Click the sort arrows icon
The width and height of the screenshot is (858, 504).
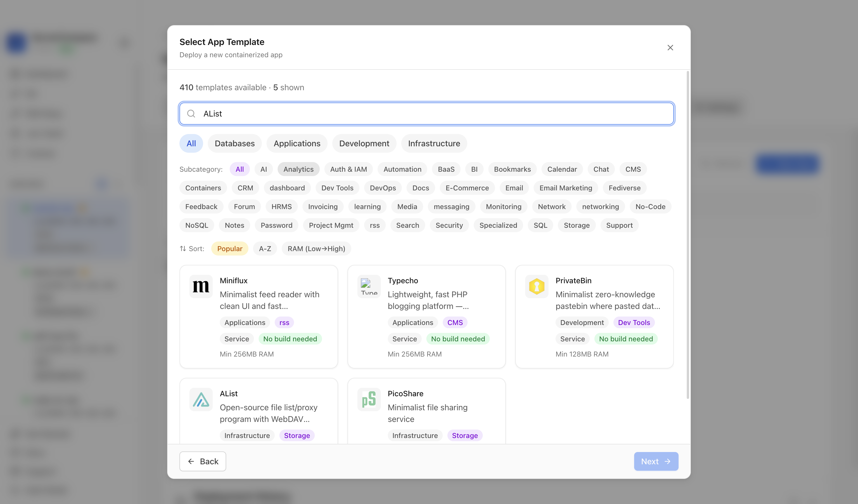(x=183, y=249)
